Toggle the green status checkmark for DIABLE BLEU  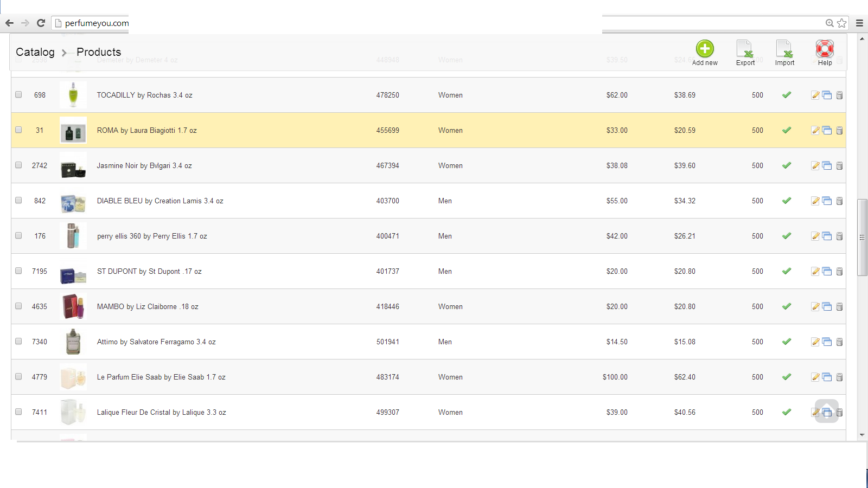(x=787, y=201)
